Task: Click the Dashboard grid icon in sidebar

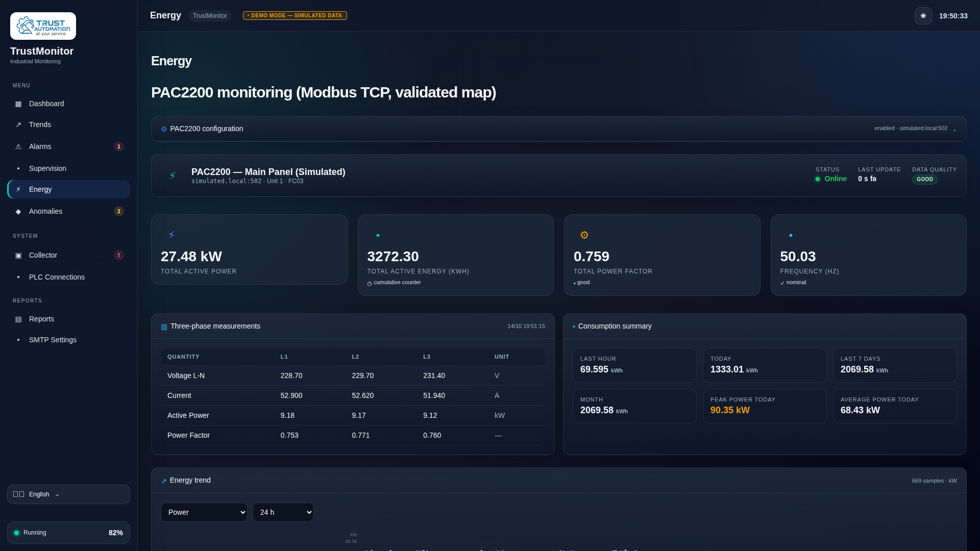Action: click(18, 104)
